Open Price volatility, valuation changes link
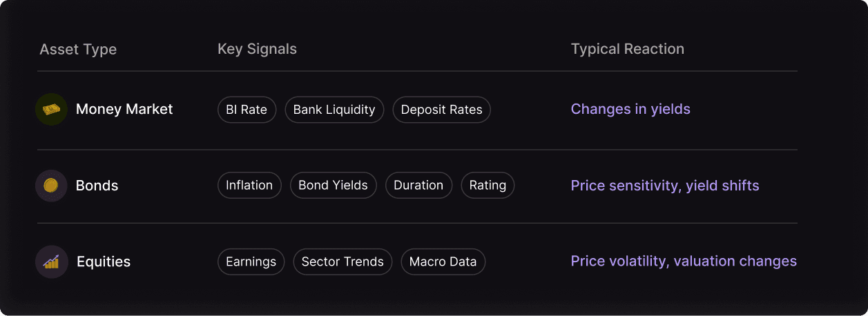 [684, 261]
